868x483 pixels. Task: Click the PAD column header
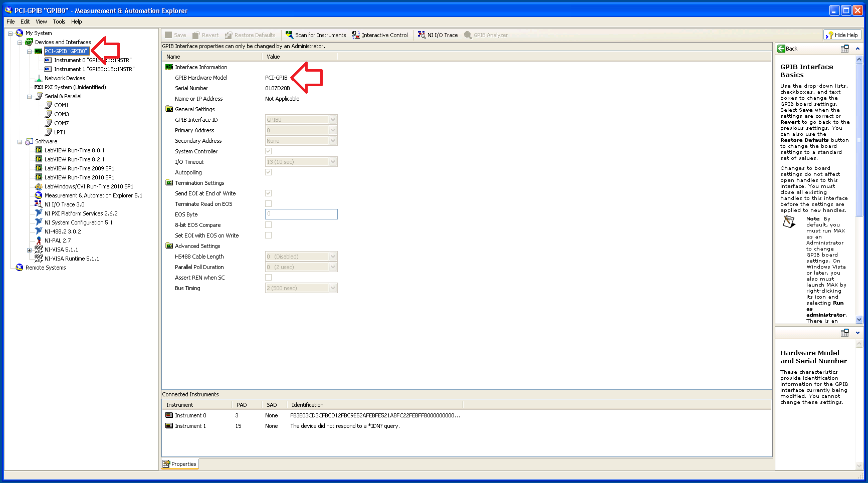[x=247, y=405]
